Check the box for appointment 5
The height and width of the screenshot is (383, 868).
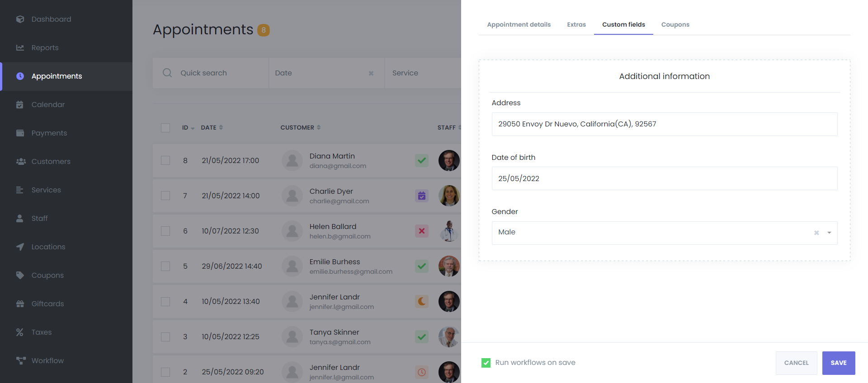click(x=165, y=266)
